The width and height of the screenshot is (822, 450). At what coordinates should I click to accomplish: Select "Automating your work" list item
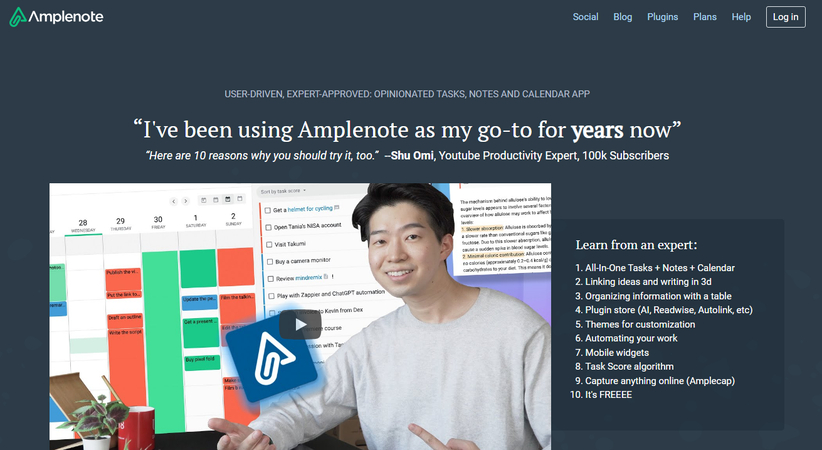click(631, 338)
